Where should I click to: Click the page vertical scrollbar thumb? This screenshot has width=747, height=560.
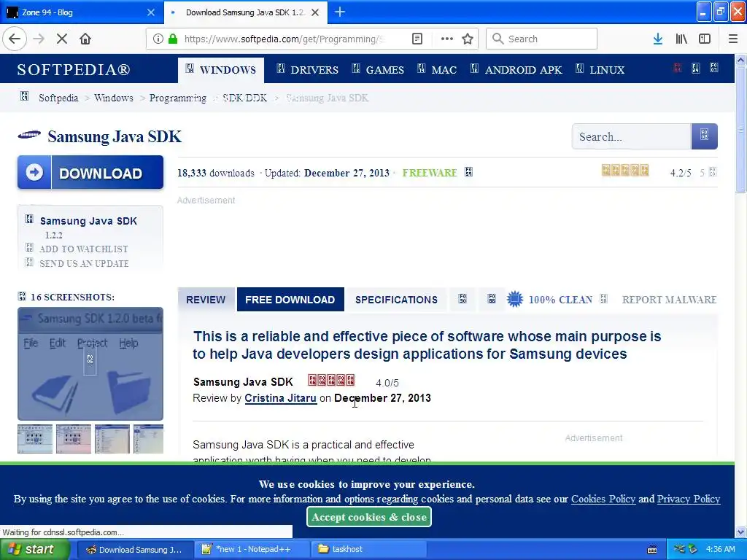click(x=740, y=128)
